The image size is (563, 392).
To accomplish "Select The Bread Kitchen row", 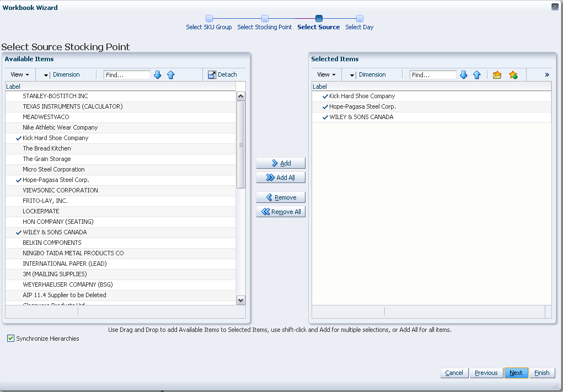I will (120, 148).
